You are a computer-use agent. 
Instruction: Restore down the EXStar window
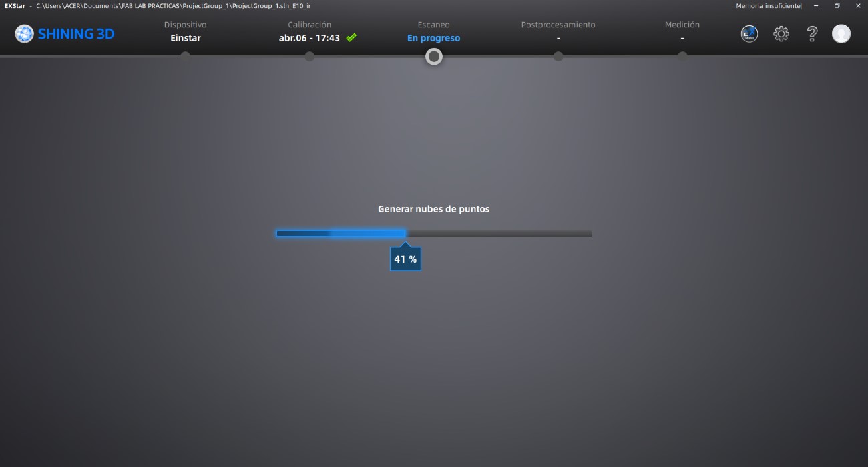[x=837, y=5]
